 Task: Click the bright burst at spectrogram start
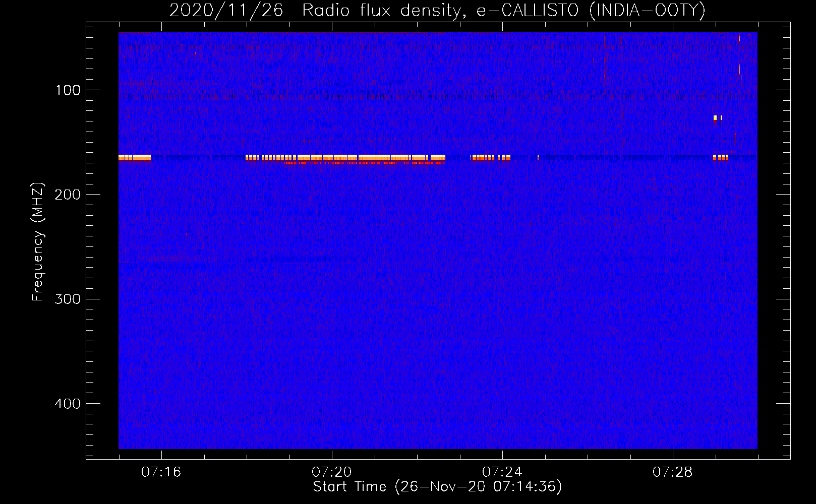(x=135, y=158)
